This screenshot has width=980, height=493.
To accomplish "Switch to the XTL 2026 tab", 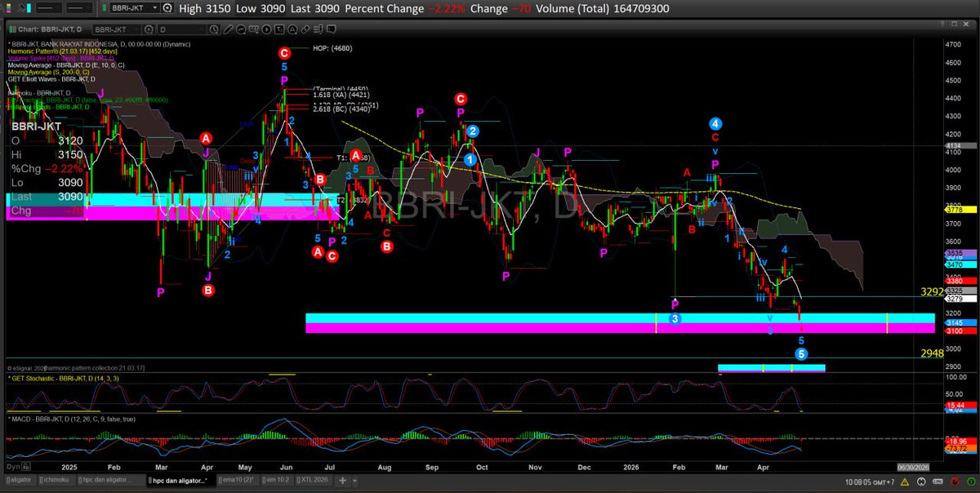I will coord(314,481).
